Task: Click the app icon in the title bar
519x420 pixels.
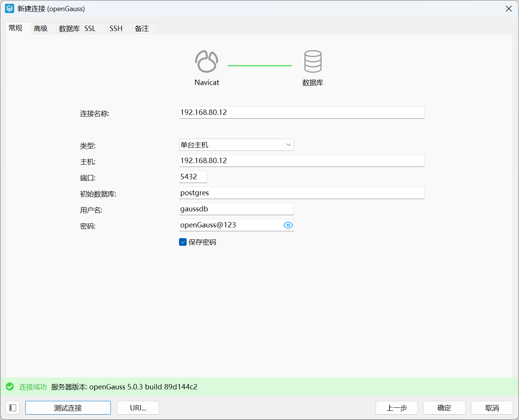Action: pyautogui.click(x=10, y=8)
